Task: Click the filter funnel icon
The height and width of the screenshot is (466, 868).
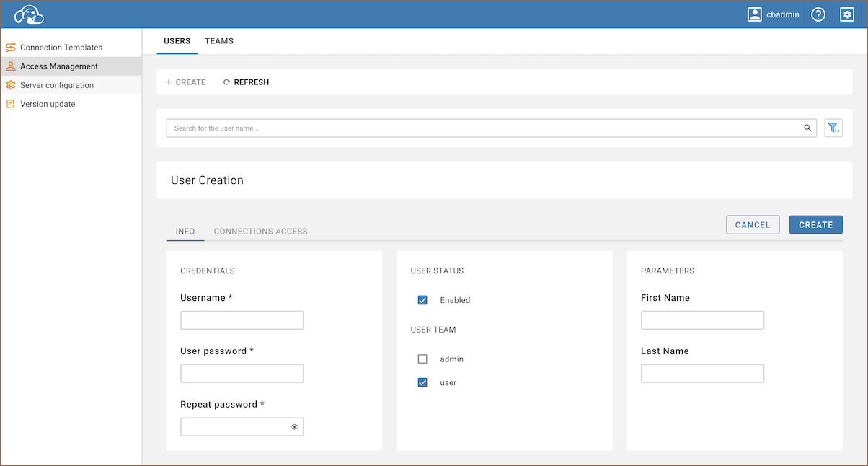Action: [833, 128]
